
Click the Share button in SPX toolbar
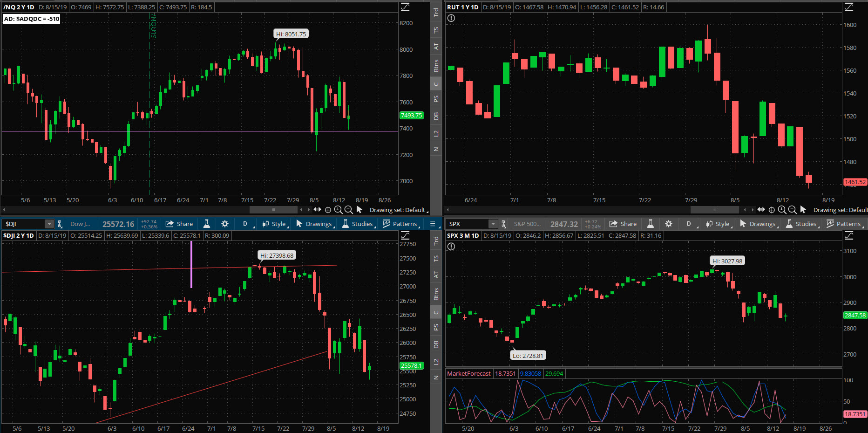point(623,224)
